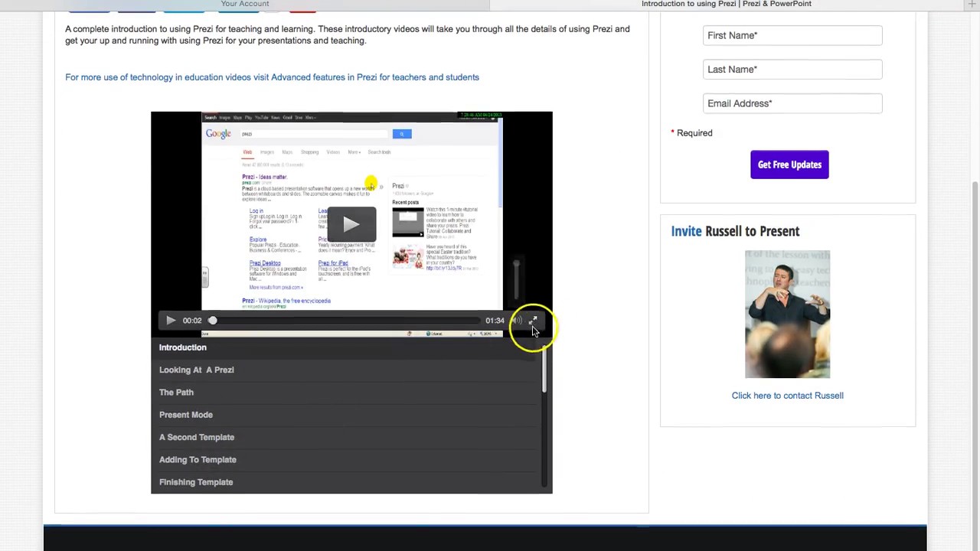
Task: Click the video elapsed time 00:02
Action: [192, 321]
